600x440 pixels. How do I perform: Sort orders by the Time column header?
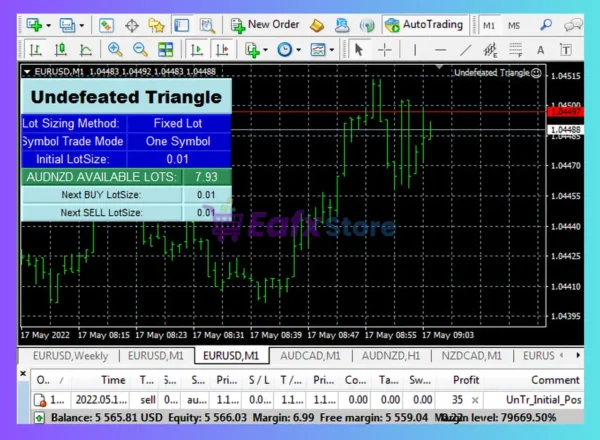[x=101, y=380]
